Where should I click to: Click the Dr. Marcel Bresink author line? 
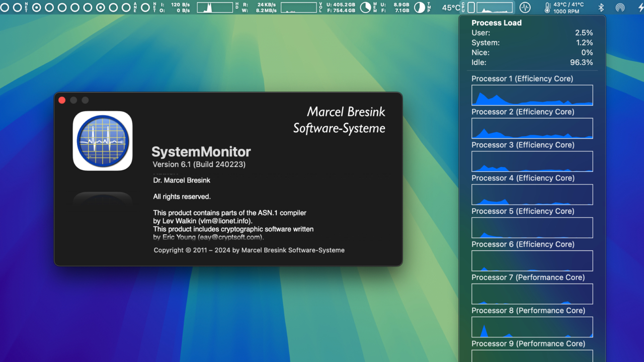pos(182,180)
